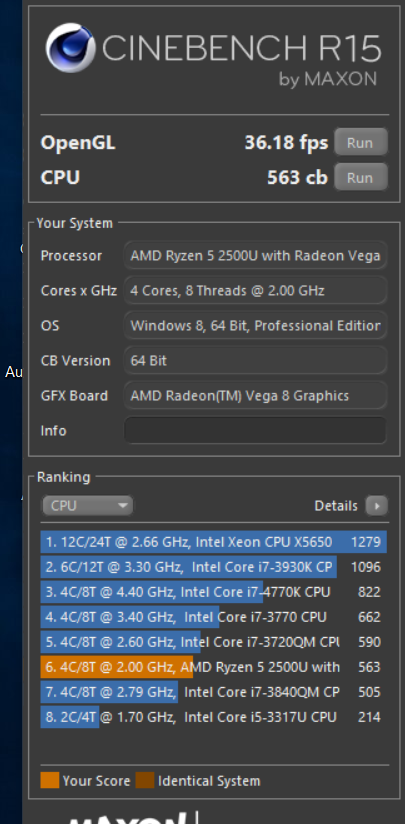Image resolution: width=405 pixels, height=824 pixels.
Task: Select ranking entry Core i7-3720QM
Action: click(214, 642)
